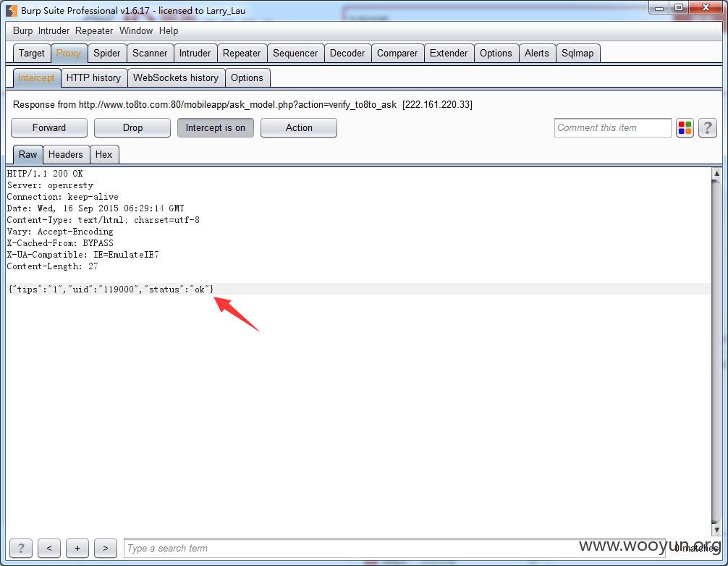This screenshot has height=566, width=728.
Task: Click the HTTP/1.1 200 OK status line
Action: 45,174
